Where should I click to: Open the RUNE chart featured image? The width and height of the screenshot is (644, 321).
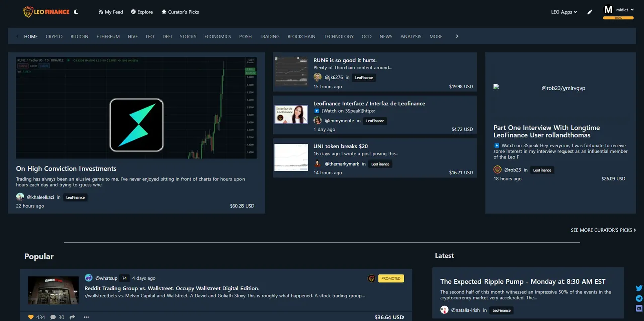click(x=136, y=108)
